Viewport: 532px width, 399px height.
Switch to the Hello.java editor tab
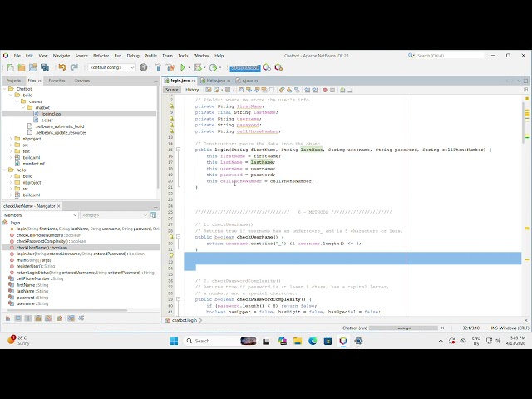pos(216,81)
